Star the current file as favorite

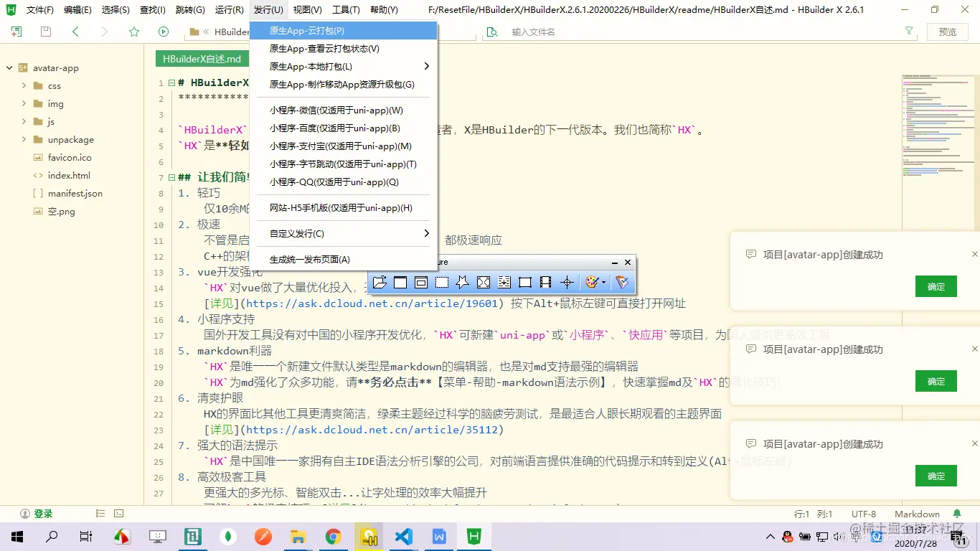point(133,32)
